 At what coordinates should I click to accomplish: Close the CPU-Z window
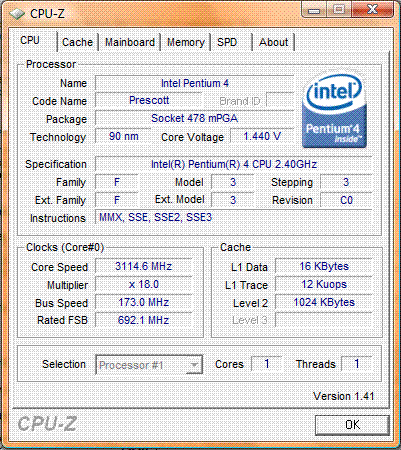(373, 10)
